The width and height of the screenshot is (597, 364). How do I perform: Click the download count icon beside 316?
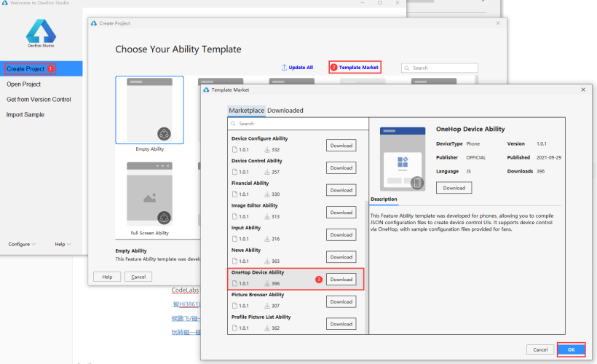coord(267,239)
